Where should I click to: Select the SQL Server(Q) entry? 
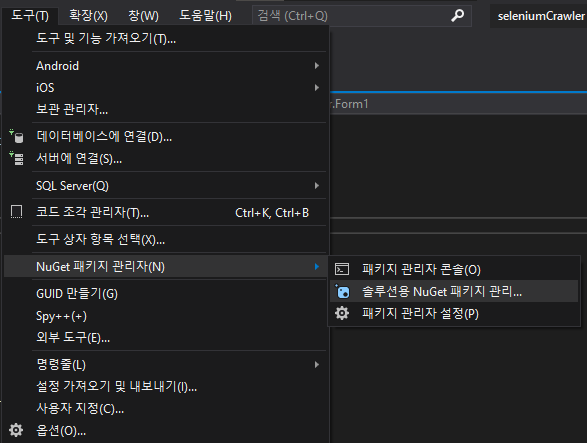[x=166, y=185]
